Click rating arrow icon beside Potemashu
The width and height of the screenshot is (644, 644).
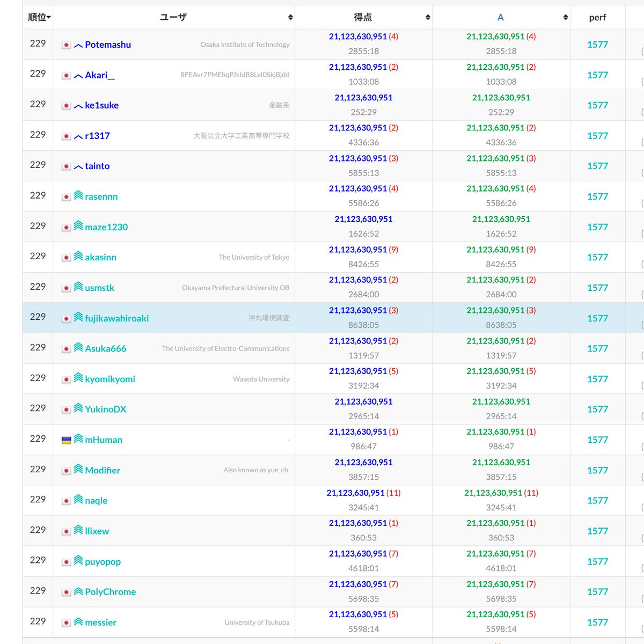[78, 46]
